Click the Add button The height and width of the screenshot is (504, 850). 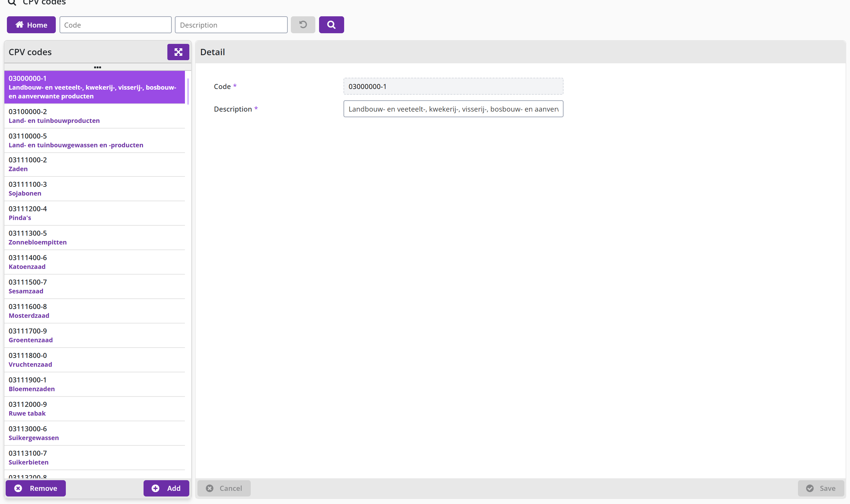coord(166,488)
